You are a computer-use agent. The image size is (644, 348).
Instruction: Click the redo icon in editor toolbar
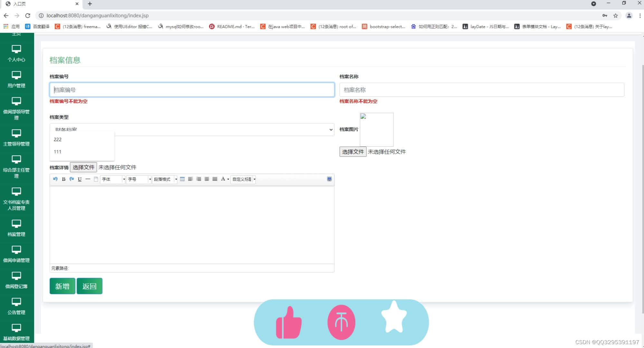71,179
